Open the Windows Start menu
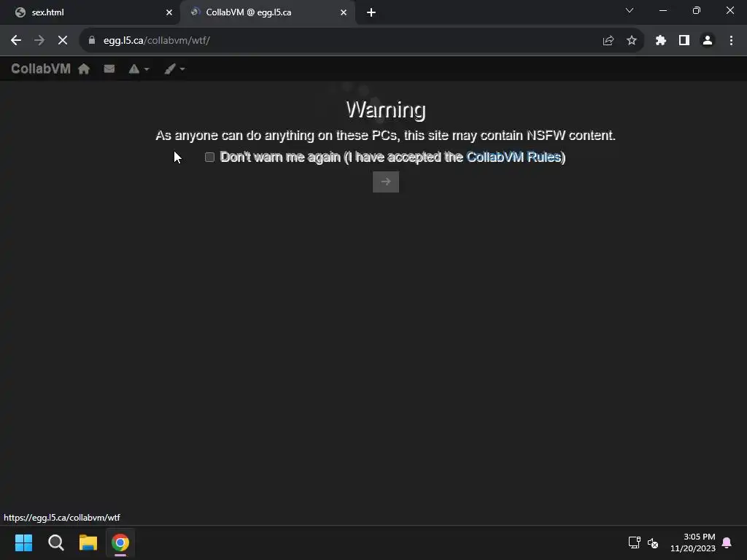Screen dimensions: 747x560 click(24, 542)
